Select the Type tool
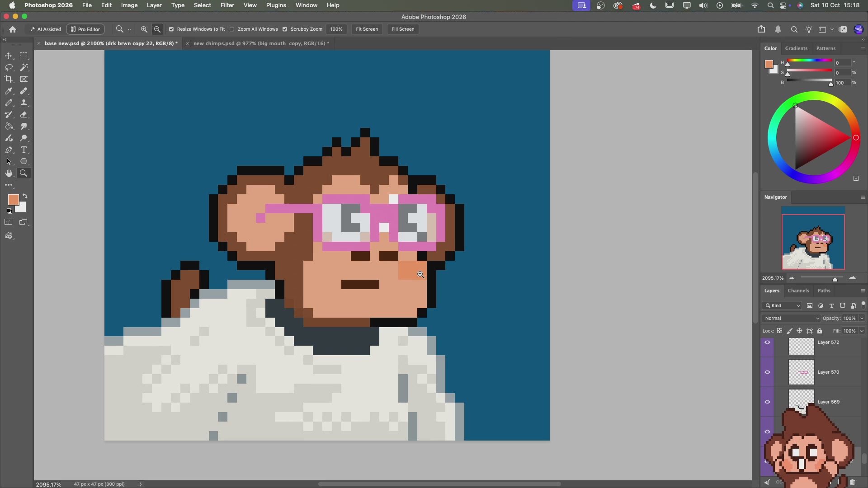868x488 pixels. 24,150
